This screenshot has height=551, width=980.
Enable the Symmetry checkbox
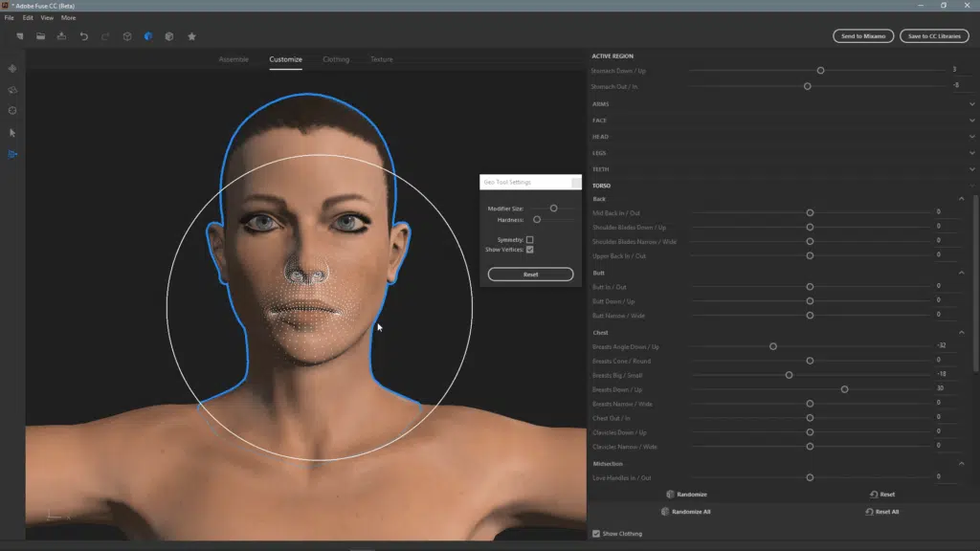tap(529, 239)
